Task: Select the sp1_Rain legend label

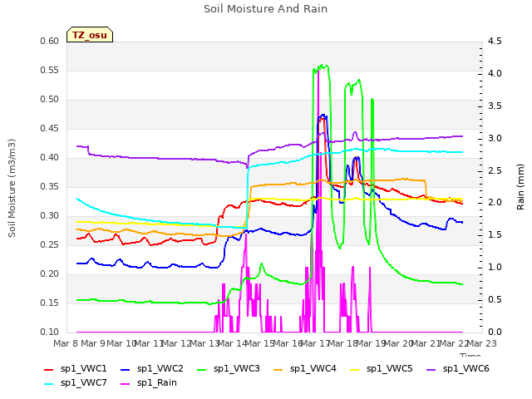Action: [157, 383]
